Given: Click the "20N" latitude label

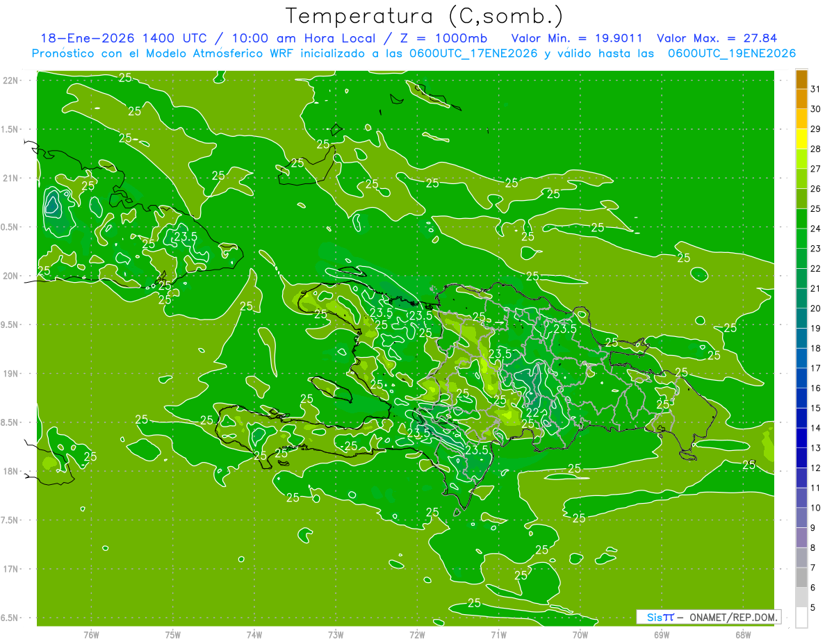Looking at the screenshot, I should tap(10, 276).
